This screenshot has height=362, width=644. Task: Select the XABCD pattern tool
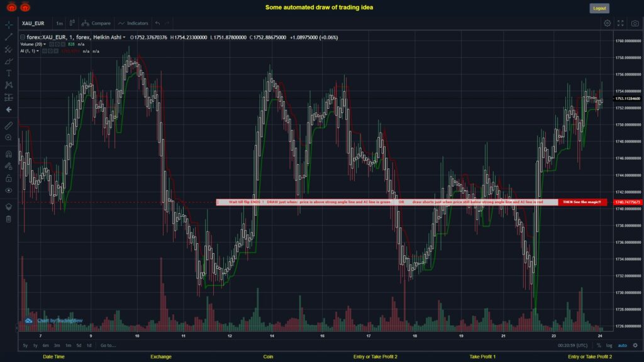pos(9,85)
